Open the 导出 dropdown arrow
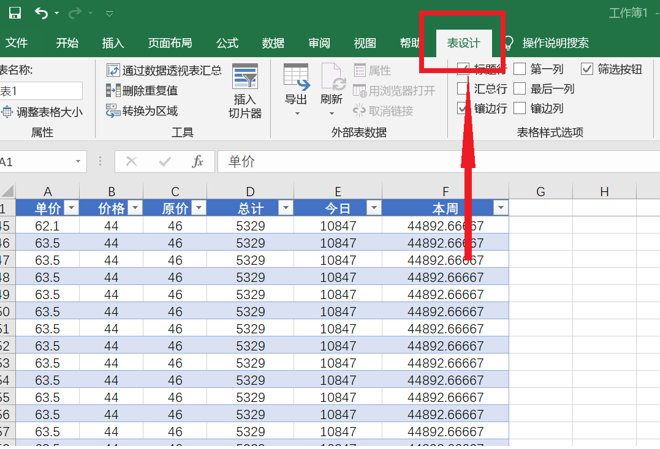The image size is (660, 449). 297,113
